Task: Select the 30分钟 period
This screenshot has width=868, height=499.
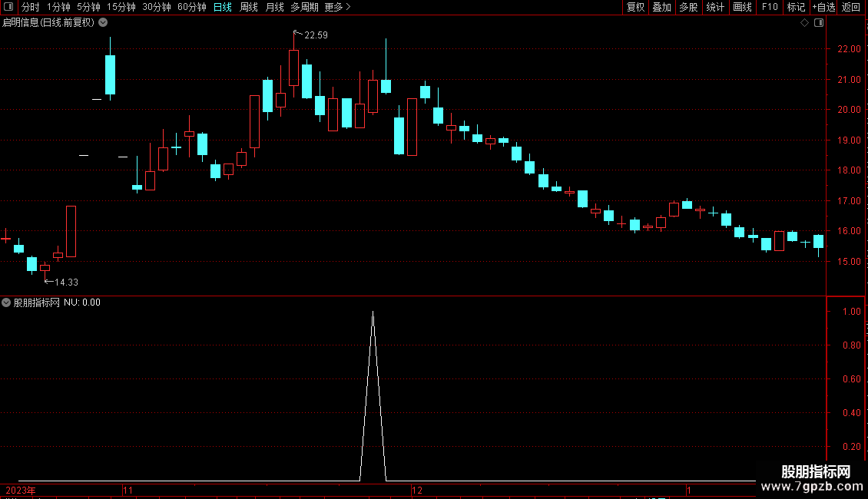Action: pyautogui.click(x=157, y=7)
